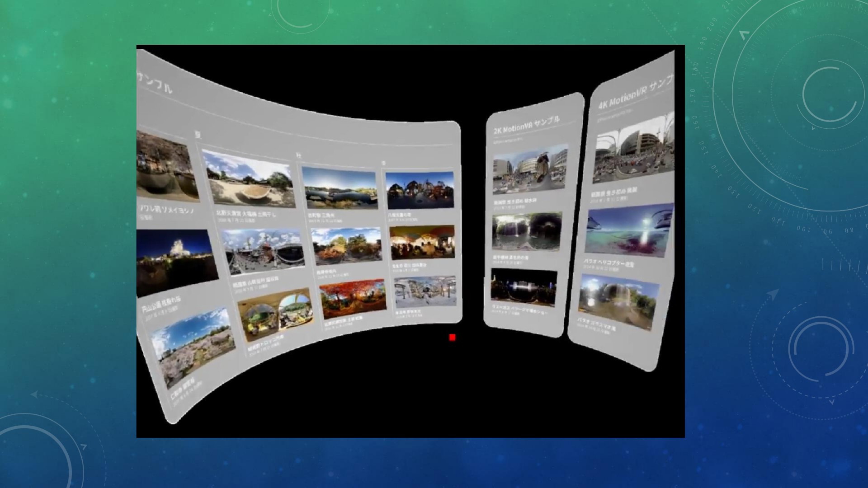Click the caption under the festival float thumbnail
Screen dimensions: 868x488
pyautogui.click(x=255, y=282)
